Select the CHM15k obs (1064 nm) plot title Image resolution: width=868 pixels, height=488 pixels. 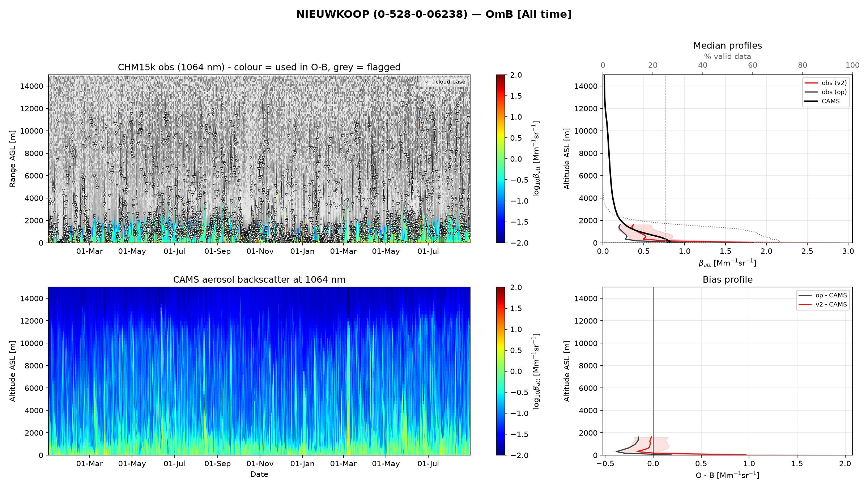[259, 67]
